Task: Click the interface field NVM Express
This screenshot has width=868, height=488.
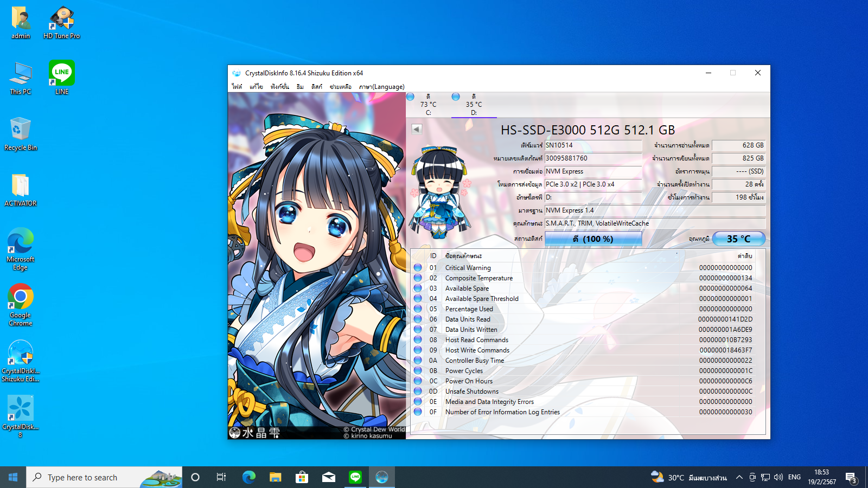Action: 593,171
